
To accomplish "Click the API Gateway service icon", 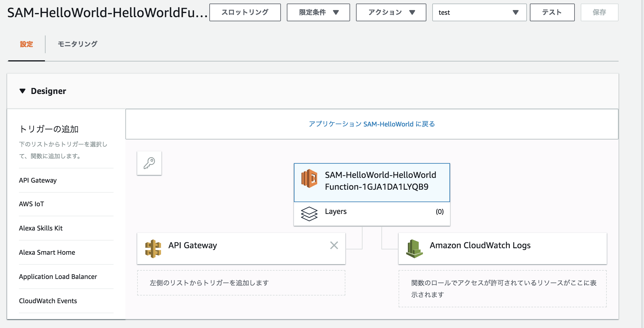I will coord(153,249).
